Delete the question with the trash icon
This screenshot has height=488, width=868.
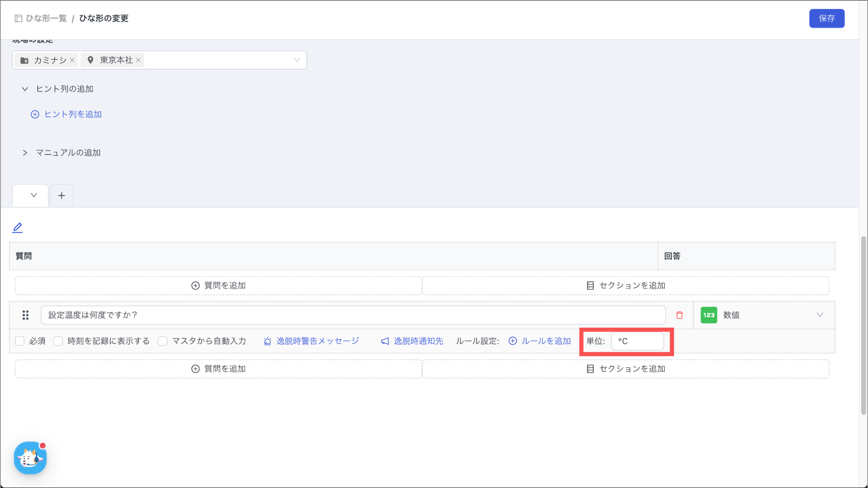coord(679,315)
